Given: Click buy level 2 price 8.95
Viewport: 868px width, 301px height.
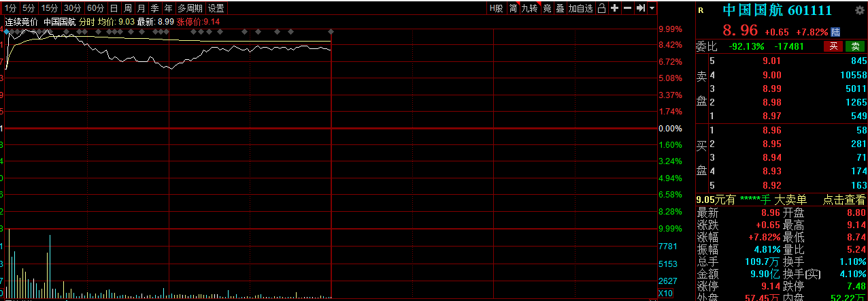Looking at the screenshot, I should (x=771, y=144).
